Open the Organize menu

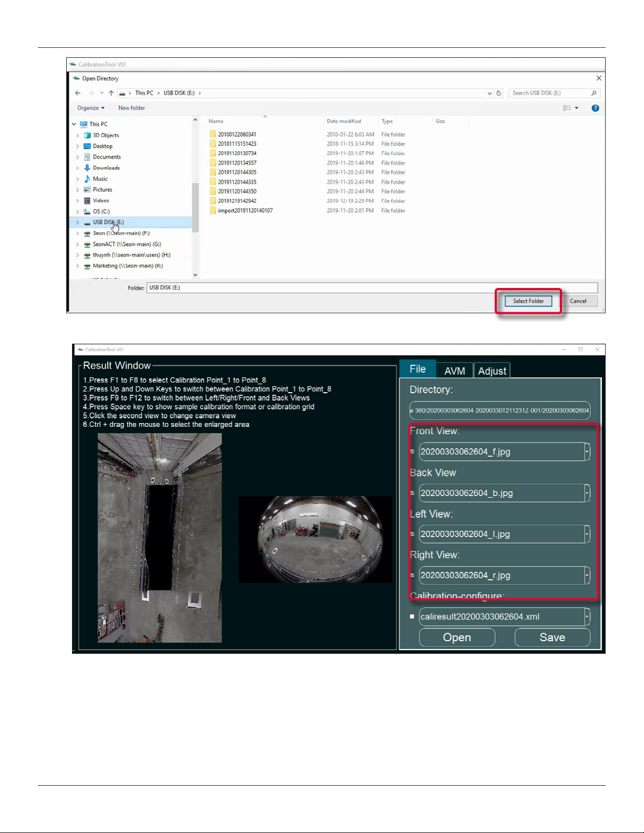(x=90, y=108)
